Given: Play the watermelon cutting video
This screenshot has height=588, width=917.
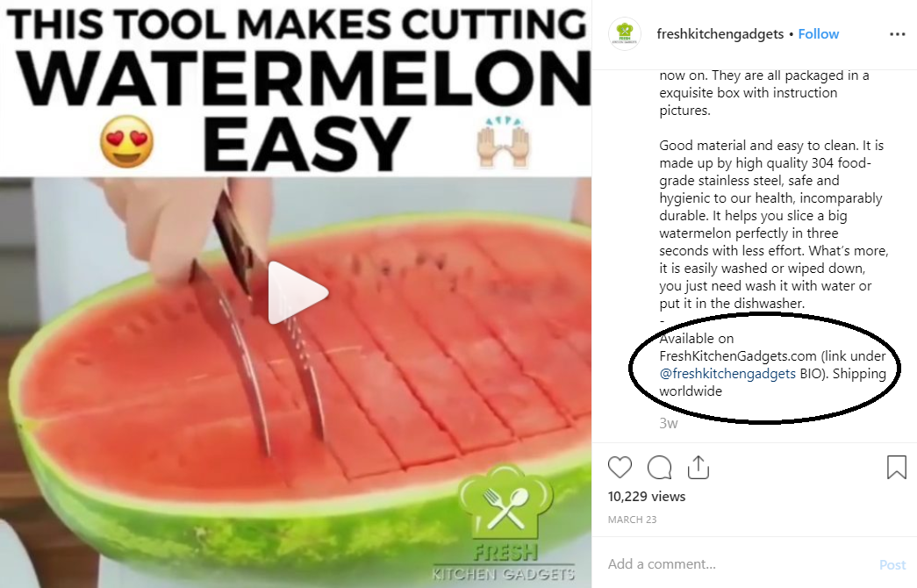Looking at the screenshot, I should click(297, 292).
